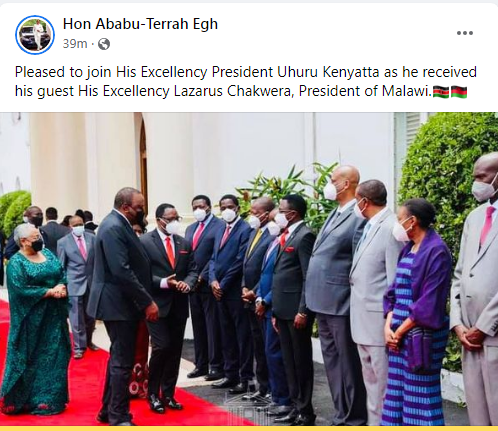498x431 pixels.
Task: Open the three-dot post options menu
Action: [465, 33]
